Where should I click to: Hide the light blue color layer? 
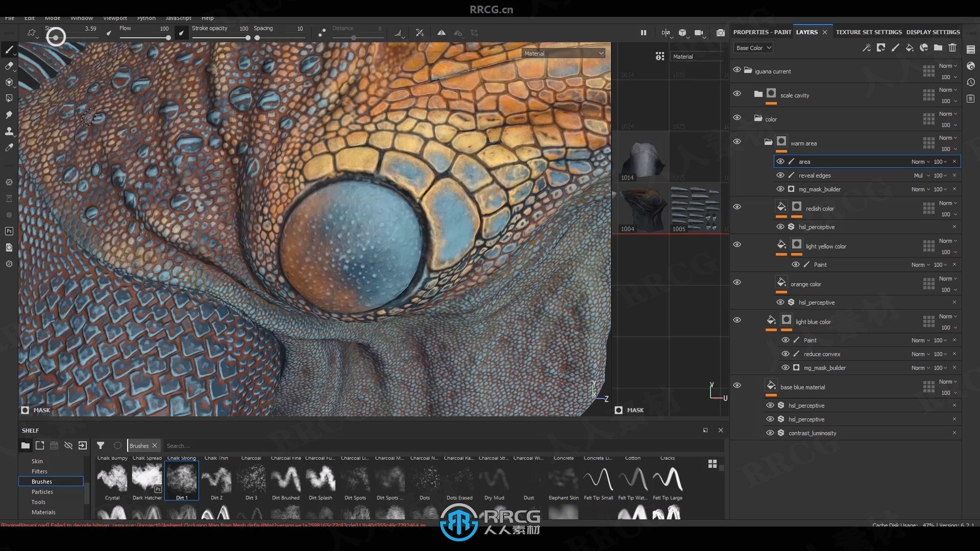pyautogui.click(x=737, y=320)
